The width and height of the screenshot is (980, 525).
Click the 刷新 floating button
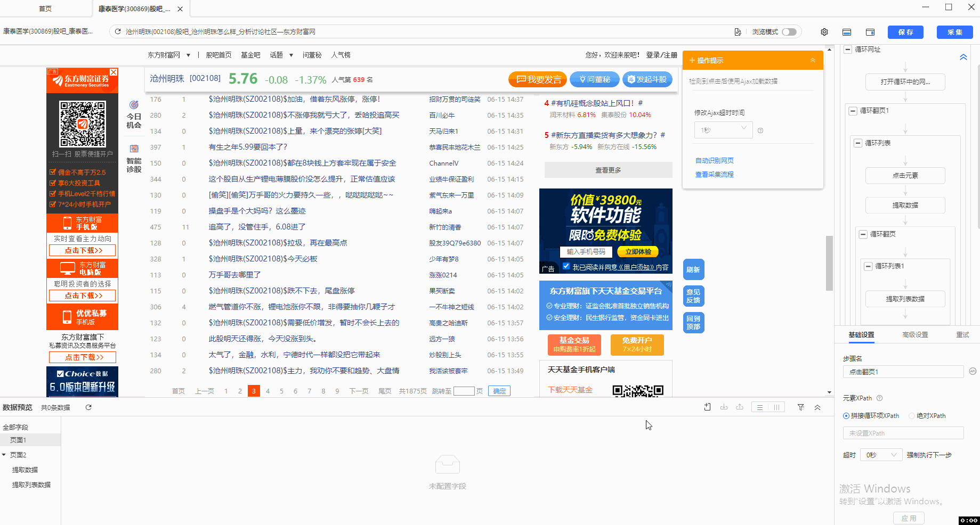pyautogui.click(x=693, y=269)
